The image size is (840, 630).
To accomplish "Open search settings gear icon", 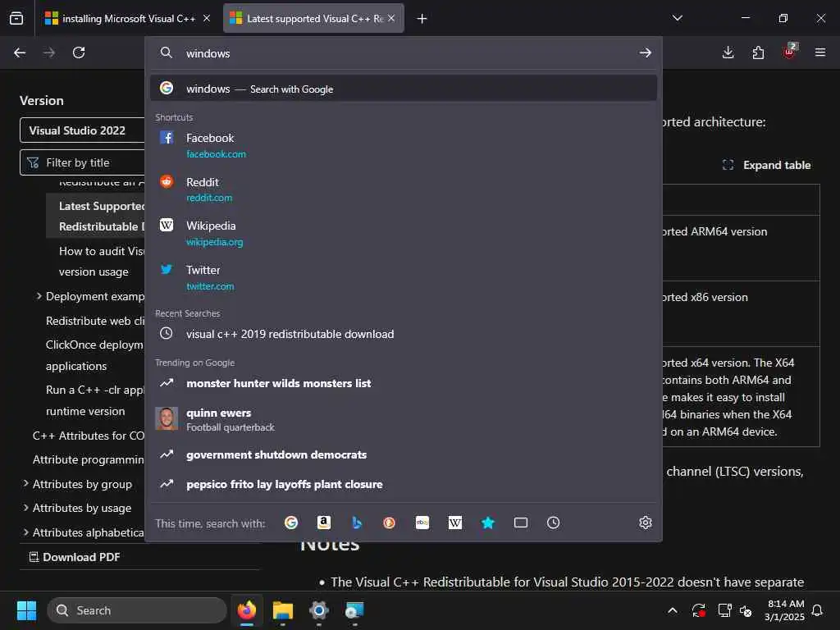I will tap(645, 523).
